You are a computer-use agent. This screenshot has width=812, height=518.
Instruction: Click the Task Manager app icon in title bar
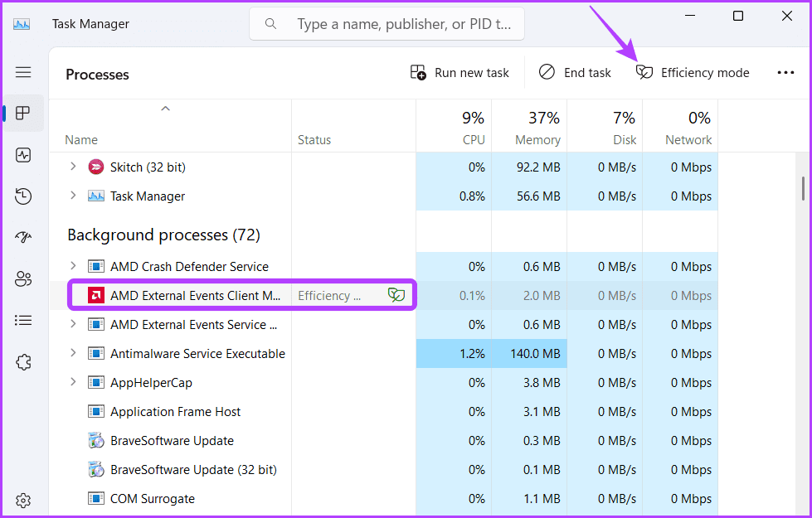[22, 24]
